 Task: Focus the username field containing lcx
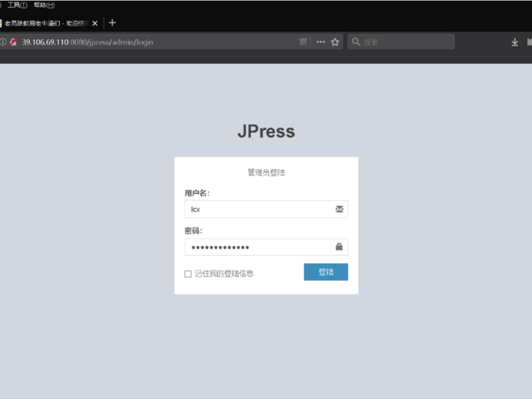click(266, 209)
